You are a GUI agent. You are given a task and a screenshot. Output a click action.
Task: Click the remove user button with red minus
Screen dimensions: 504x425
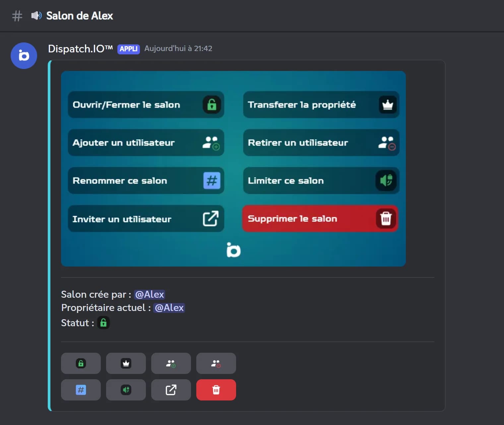pos(216,363)
